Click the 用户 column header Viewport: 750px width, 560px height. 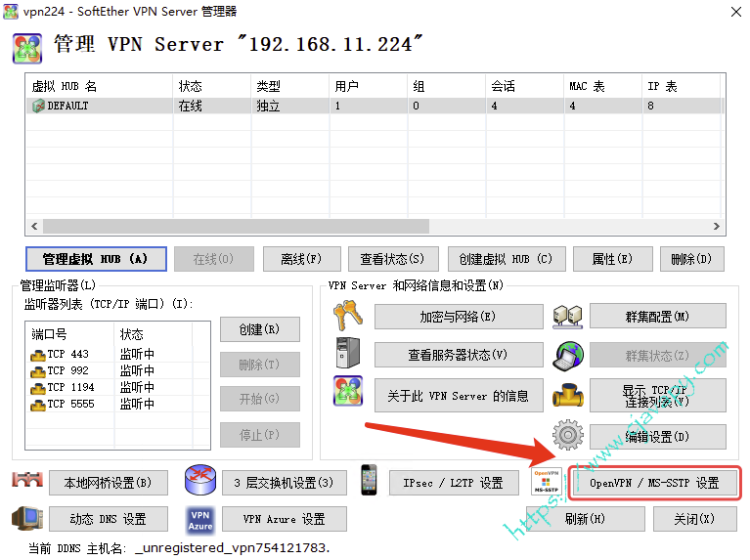(369, 86)
